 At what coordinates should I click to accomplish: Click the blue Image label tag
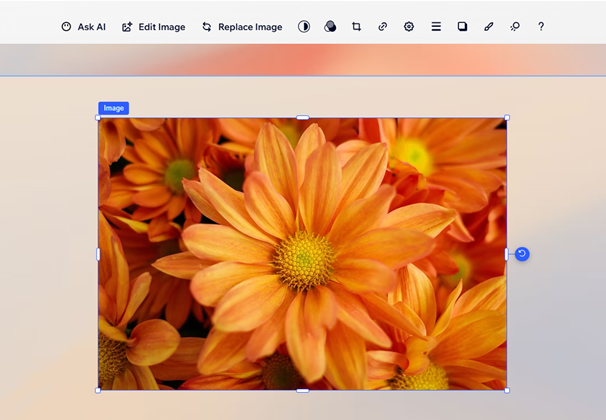click(x=113, y=108)
